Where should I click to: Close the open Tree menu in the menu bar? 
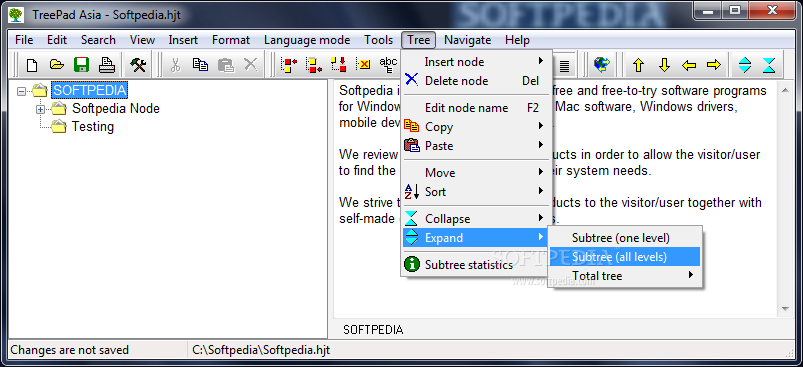419,40
